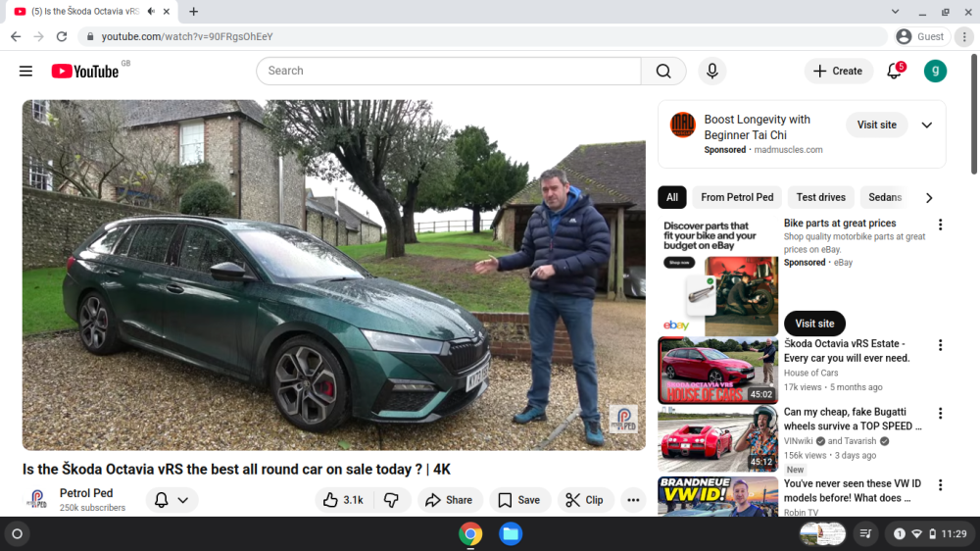This screenshot has height=551, width=980.
Task: Dislike the video with thumbs down
Action: (x=391, y=500)
